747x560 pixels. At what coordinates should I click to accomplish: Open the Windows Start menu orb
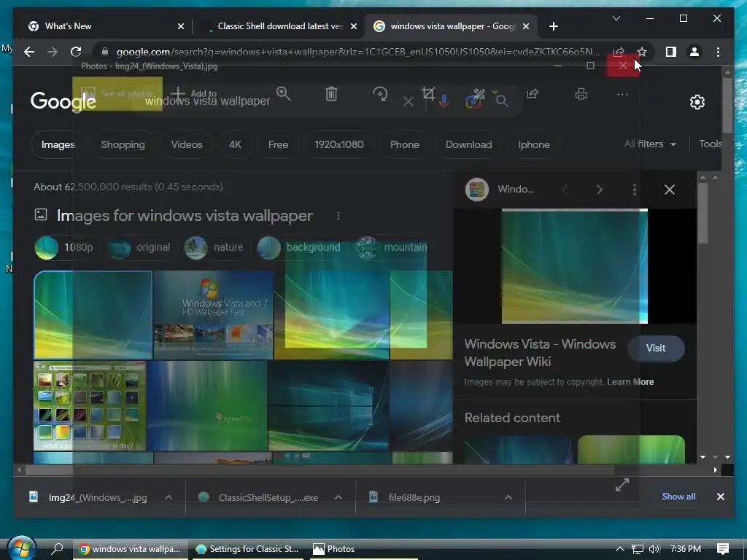21,548
